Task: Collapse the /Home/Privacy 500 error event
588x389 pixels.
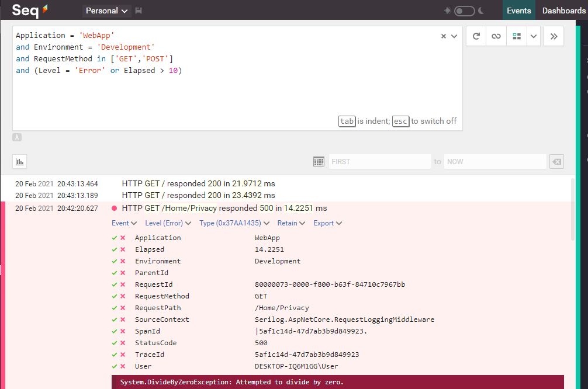Action: (224, 209)
